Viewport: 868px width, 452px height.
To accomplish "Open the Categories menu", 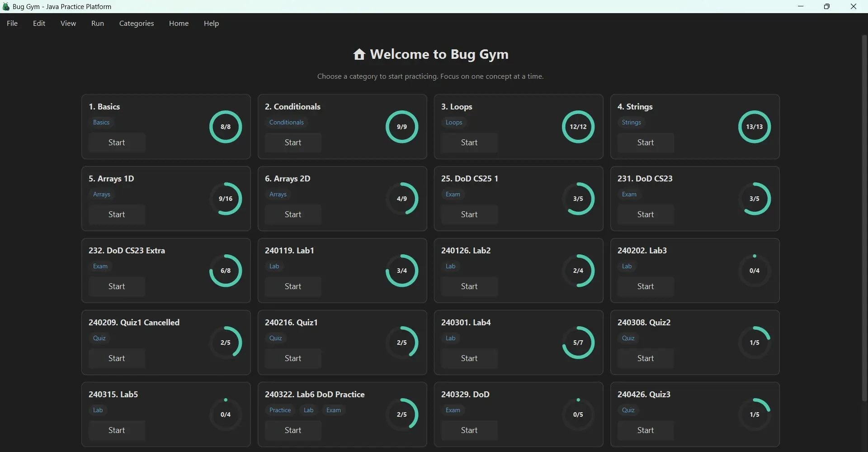I will click(x=137, y=23).
